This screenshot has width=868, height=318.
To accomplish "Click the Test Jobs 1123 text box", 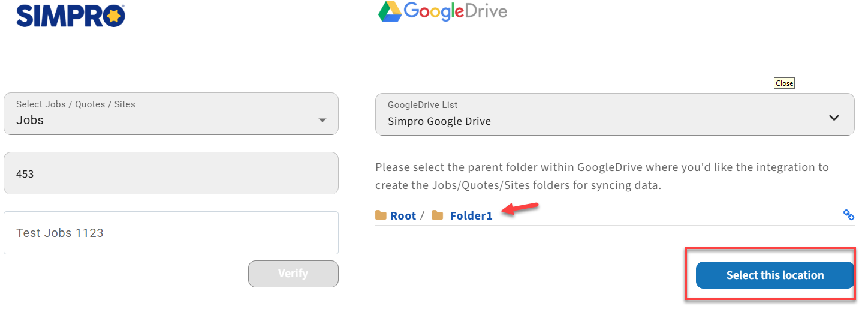I will (171, 233).
